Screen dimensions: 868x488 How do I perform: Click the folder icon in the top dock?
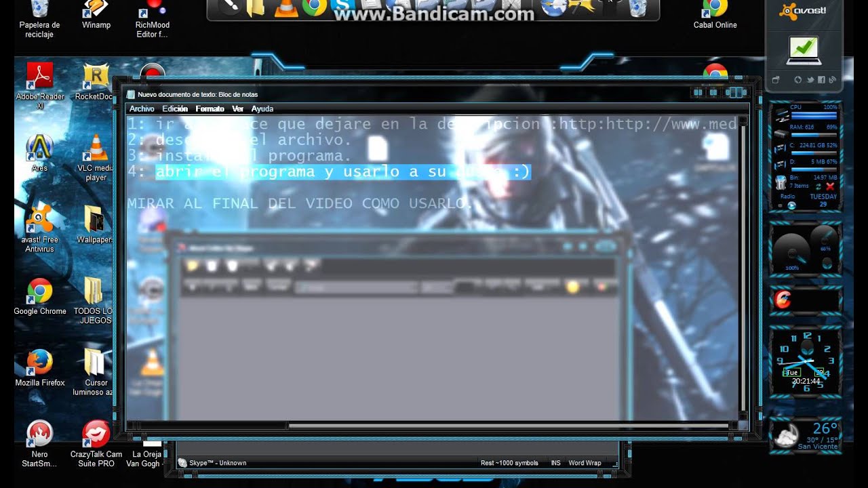tap(256, 7)
